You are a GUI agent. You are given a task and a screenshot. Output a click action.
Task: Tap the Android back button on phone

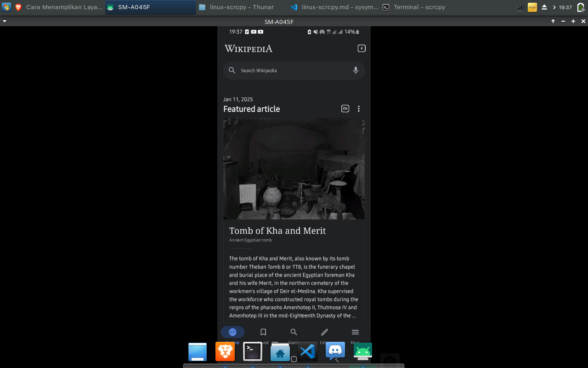point(337,359)
